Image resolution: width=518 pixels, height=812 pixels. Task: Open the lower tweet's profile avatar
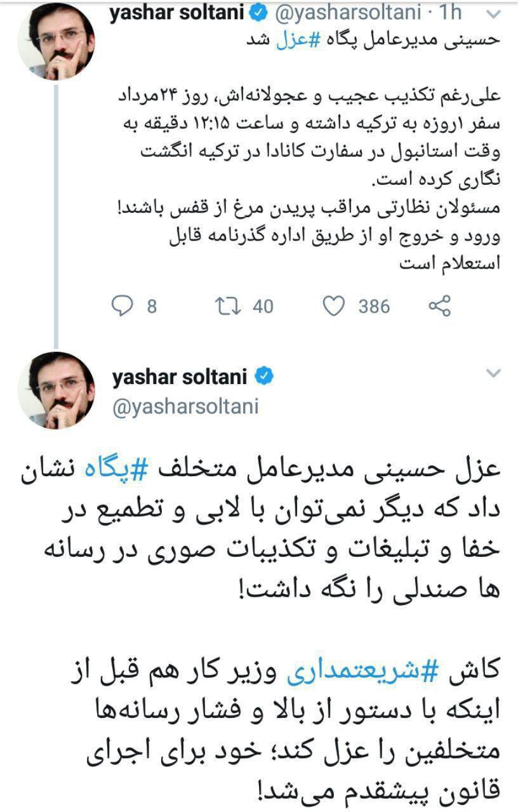(x=55, y=390)
